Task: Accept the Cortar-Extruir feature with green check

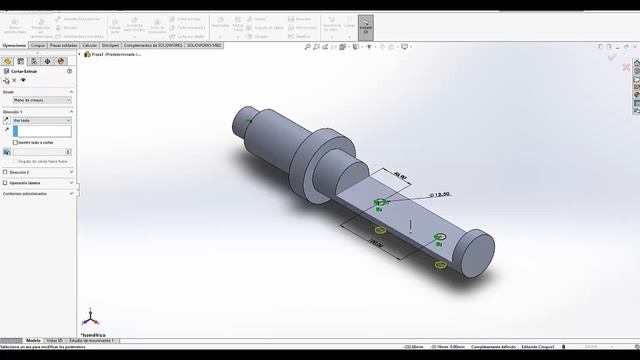Action: (x=6, y=80)
